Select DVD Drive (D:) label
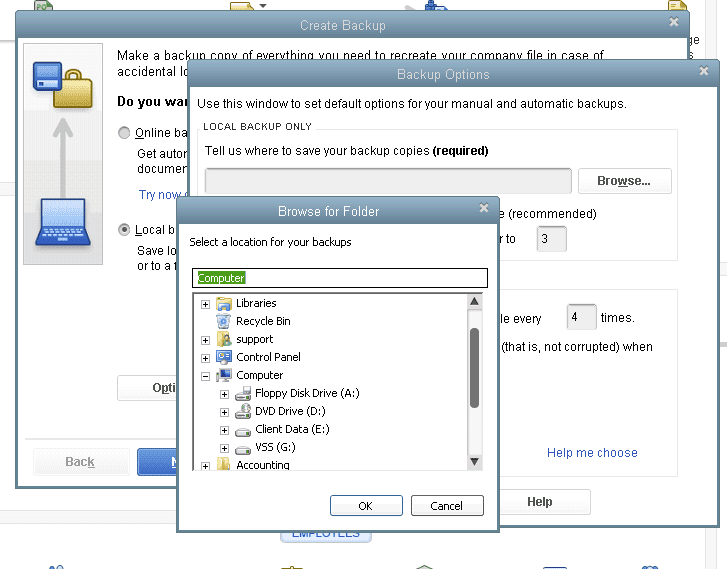The image size is (727, 569). [290, 411]
